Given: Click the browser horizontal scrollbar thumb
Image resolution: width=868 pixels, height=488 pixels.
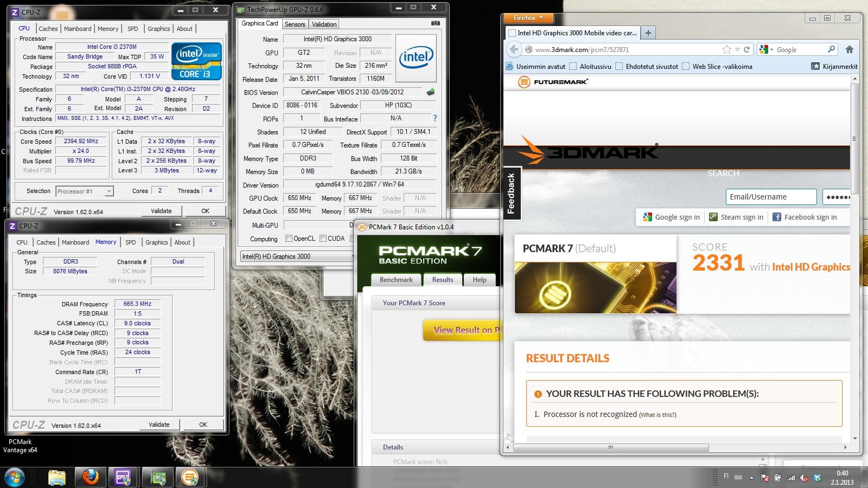Looking at the screenshot, I should point(610,447).
